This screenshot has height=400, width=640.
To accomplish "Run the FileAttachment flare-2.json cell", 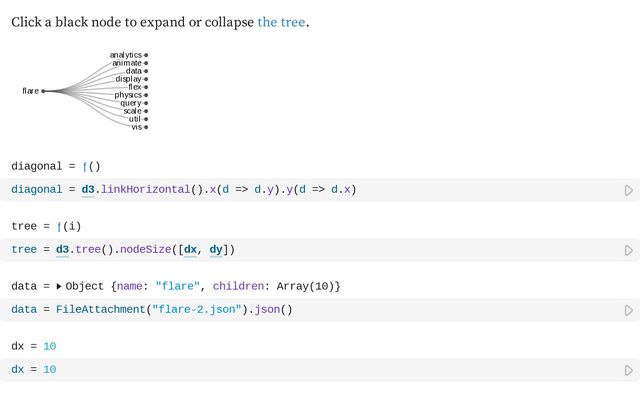I will coord(628,310).
